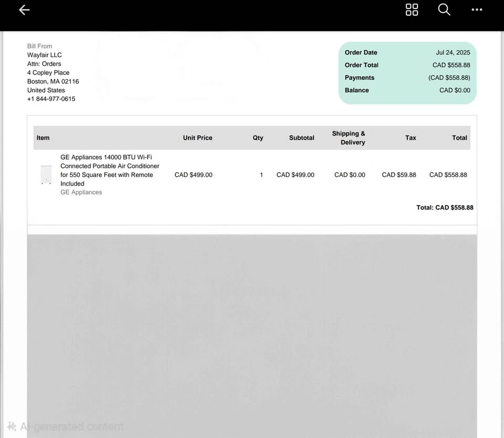The height and width of the screenshot is (438, 504).
Task: Select the Order Date label
Action: 361,52
